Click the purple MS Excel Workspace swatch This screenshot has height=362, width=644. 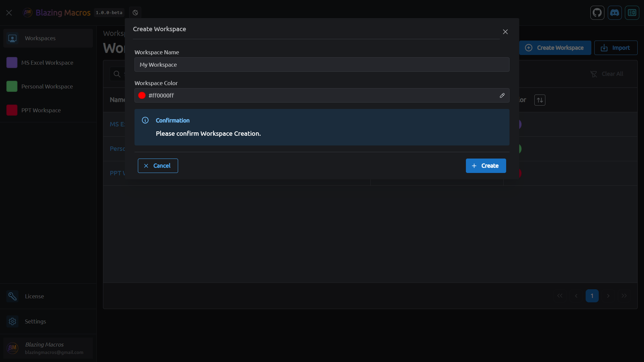(x=12, y=63)
